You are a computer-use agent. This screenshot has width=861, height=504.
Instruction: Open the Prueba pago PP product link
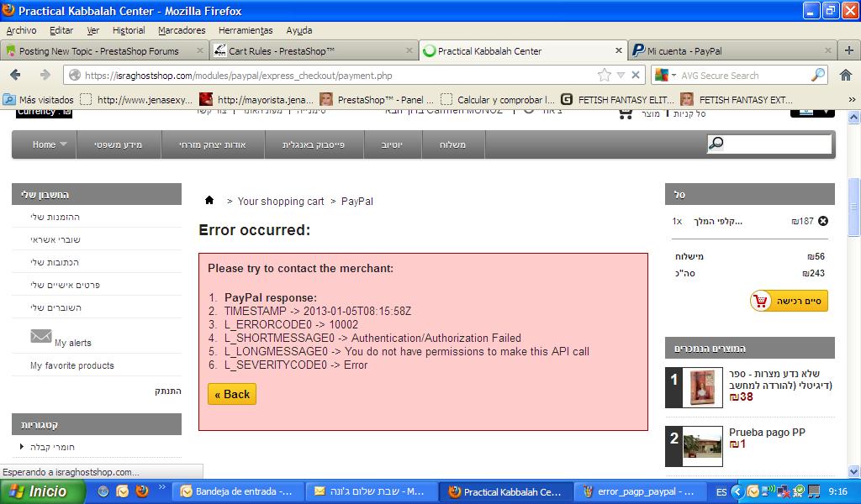tap(767, 432)
